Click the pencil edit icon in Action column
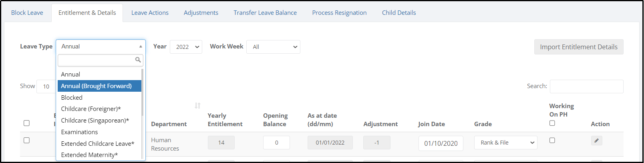 [x=596, y=141]
